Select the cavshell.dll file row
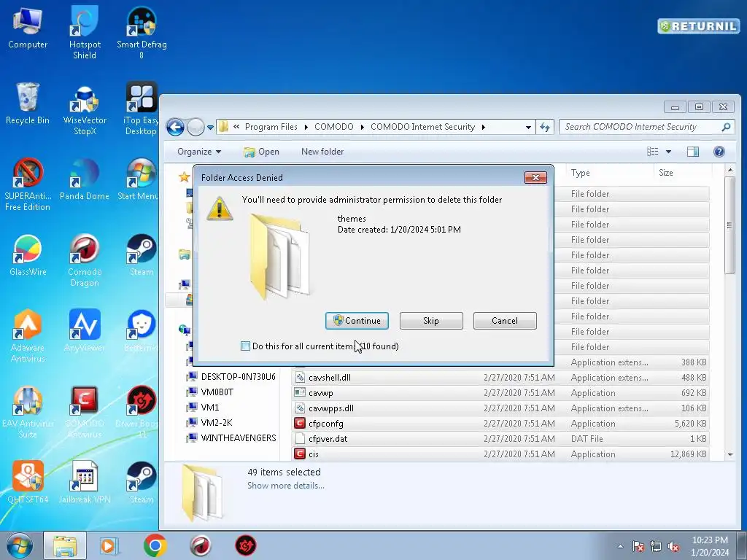The width and height of the screenshot is (747, 560). point(500,378)
